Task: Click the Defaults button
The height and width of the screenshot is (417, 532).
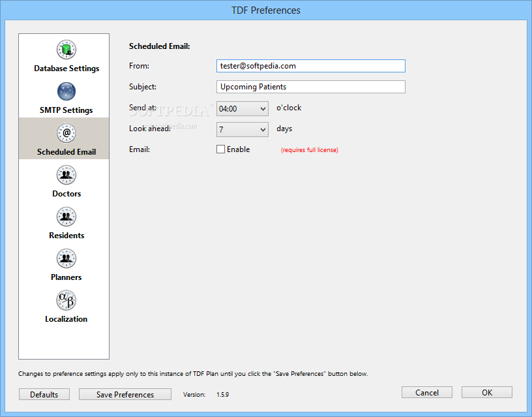Action: 44,395
